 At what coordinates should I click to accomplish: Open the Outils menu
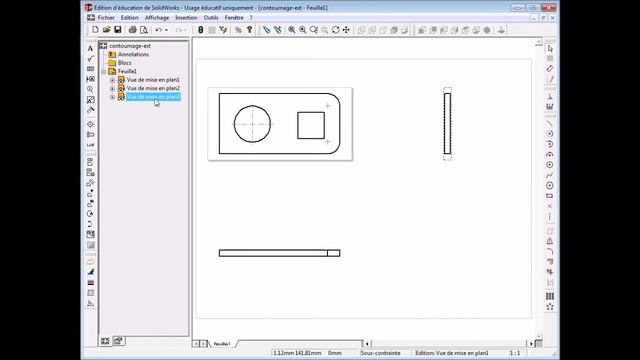point(211,18)
